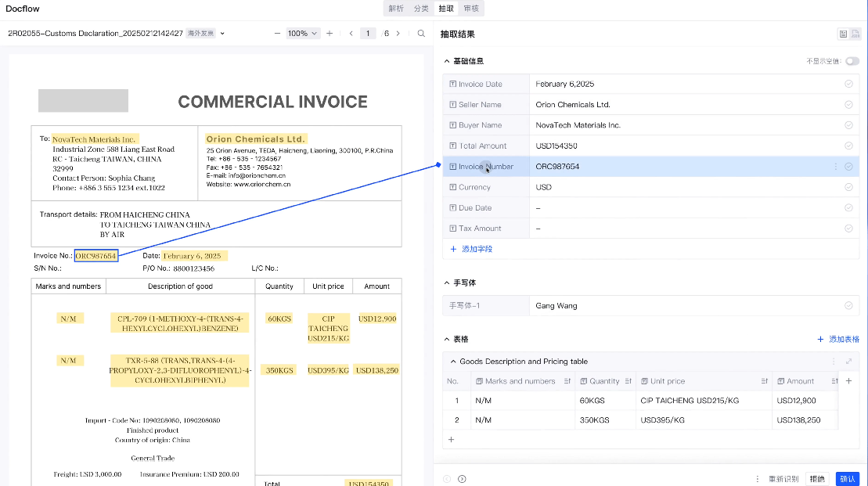Image resolution: width=868 pixels, height=486 pixels.
Task: Add a column to the pricing table
Action: (848, 381)
